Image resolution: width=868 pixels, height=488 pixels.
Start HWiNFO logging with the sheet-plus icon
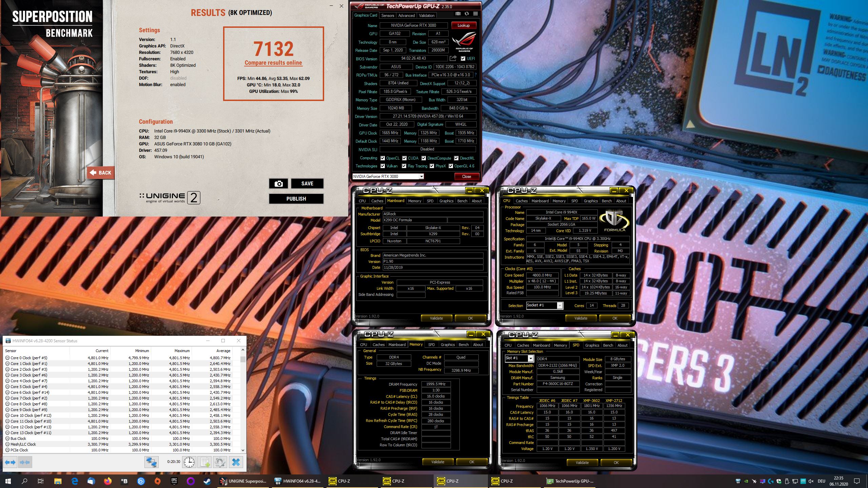[x=205, y=462]
